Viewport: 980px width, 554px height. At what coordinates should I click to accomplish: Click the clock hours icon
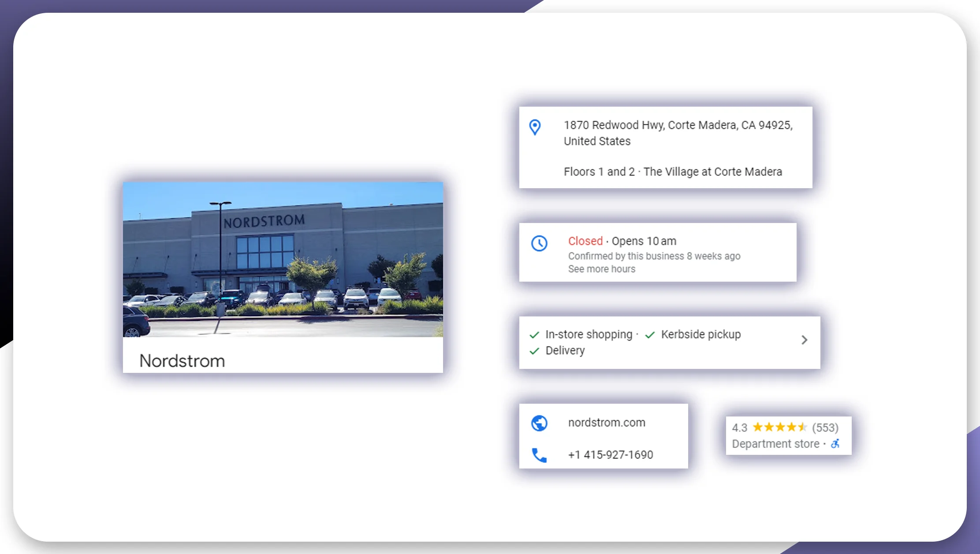coord(539,243)
